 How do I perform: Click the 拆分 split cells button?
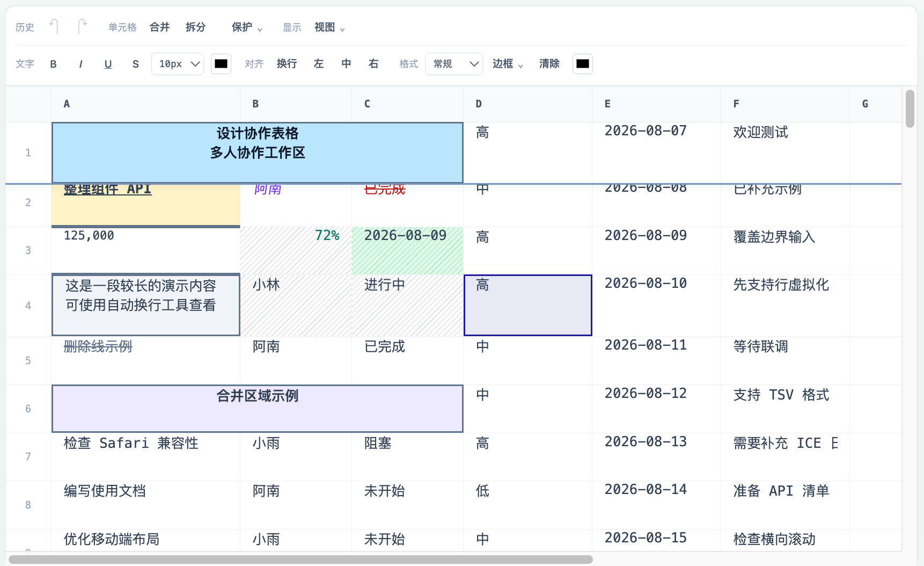click(196, 27)
